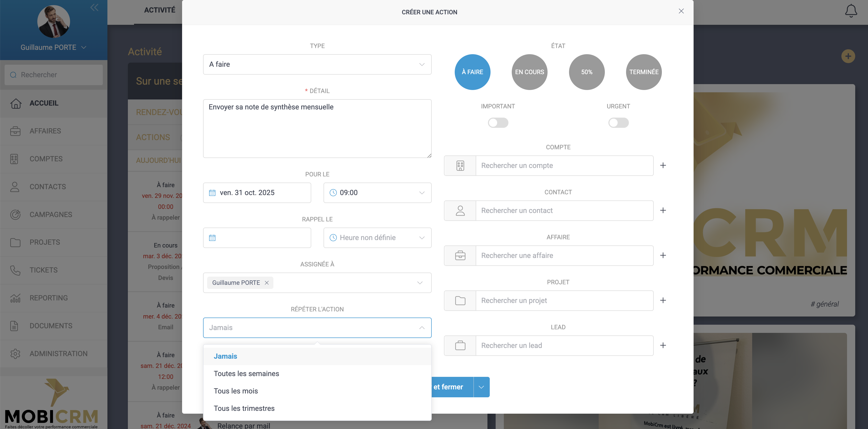Enable the Important toggle
Image resolution: width=868 pixels, height=429 pixels.
(498, 122)
